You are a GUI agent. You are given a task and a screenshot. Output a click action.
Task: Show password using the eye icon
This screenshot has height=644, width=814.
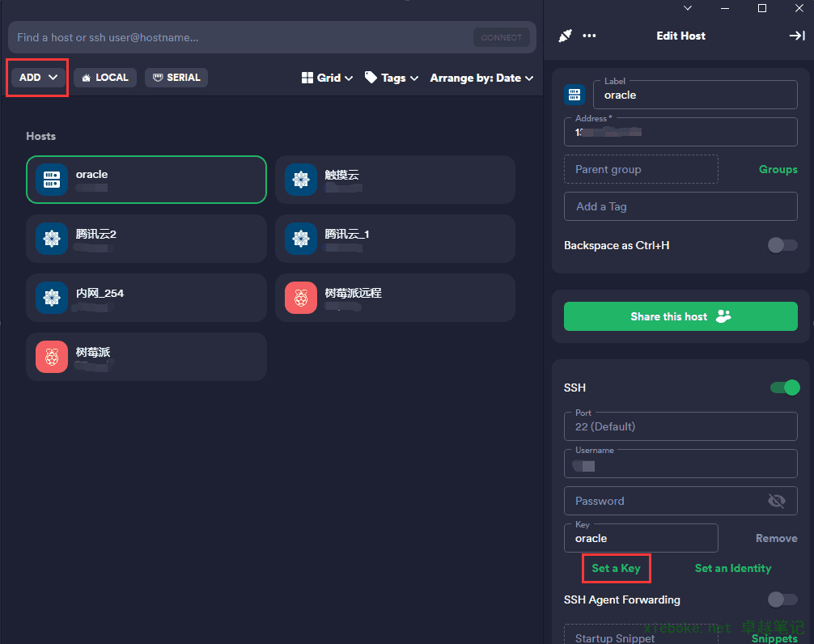[776, 502]
